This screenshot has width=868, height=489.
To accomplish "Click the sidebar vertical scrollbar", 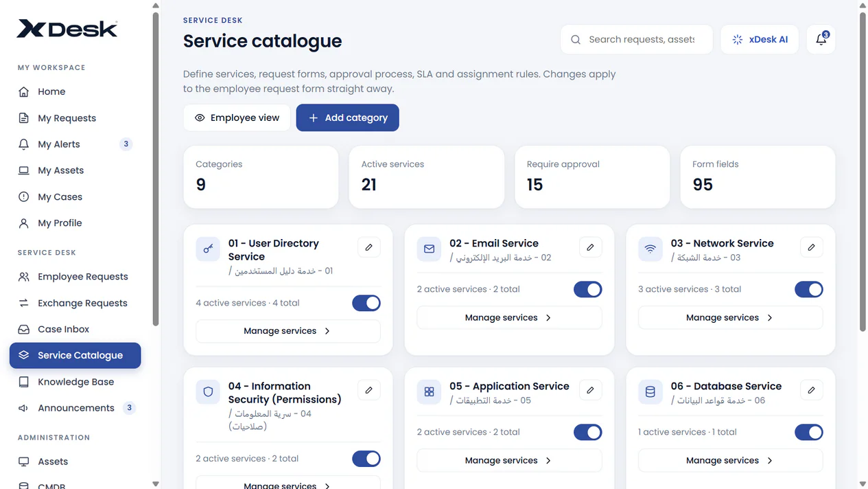I will click(x=156, y=168).
